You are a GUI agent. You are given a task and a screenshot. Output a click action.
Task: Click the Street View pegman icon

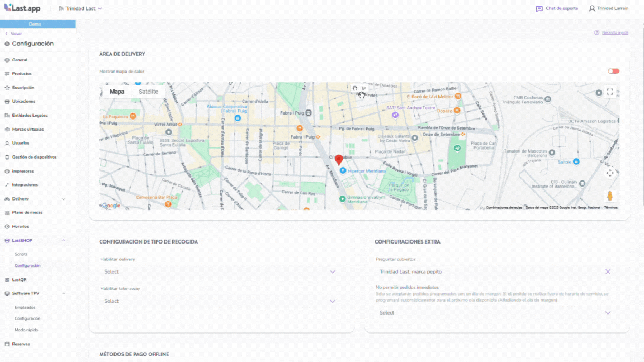click(x=610, y=196)
